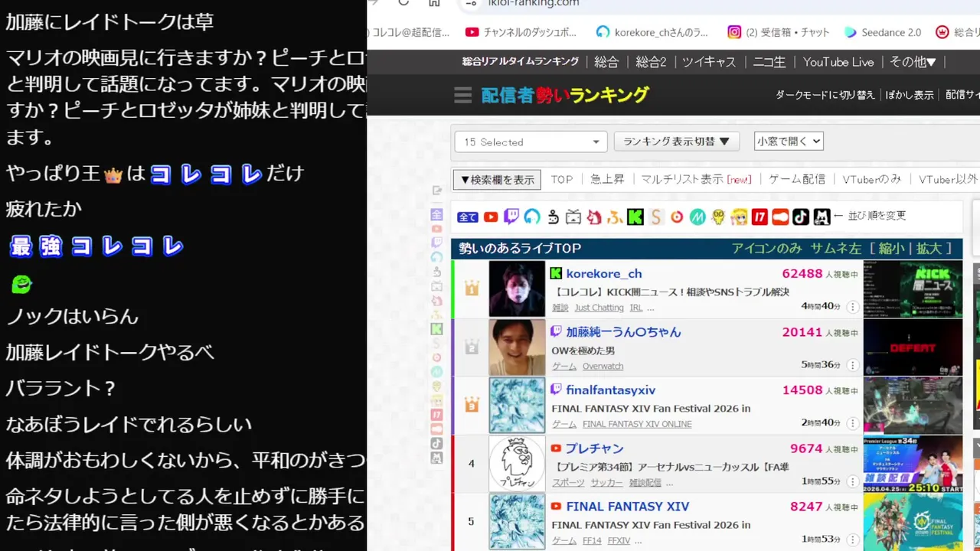Filter by pink unicorn platform icon
Image resolution: width=980 pixels, height=551 pixels.
pos(594,217)
